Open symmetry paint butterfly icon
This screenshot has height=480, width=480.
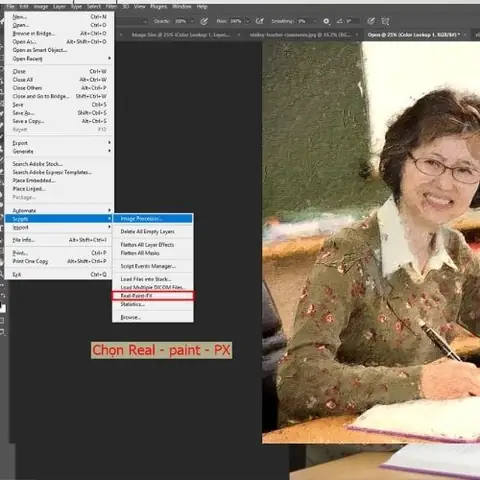[385, 21]
